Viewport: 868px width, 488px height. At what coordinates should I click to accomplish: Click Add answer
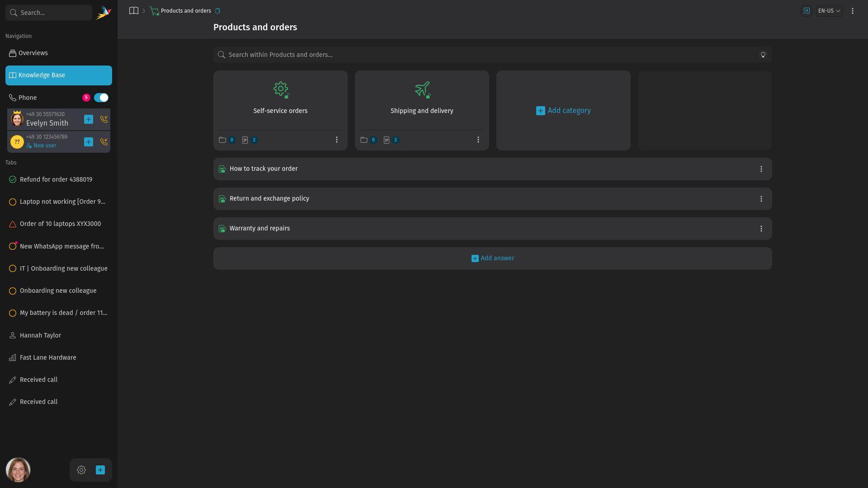(493, 258)
